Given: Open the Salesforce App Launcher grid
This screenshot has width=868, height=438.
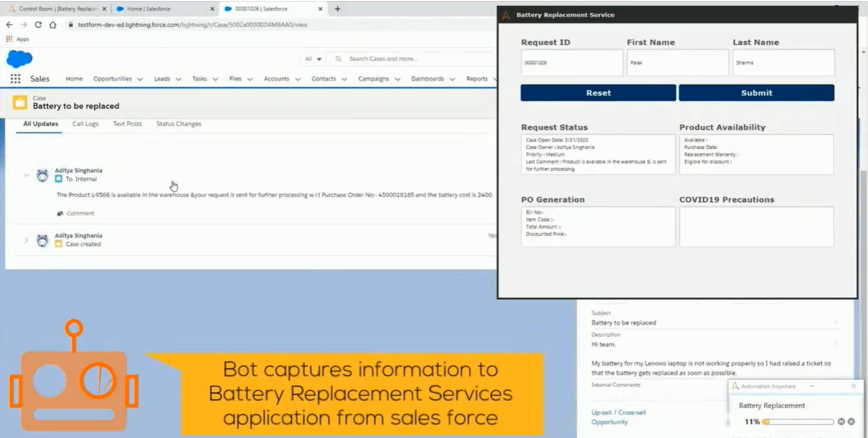Looking at the screenshot, I should pyautogui.click(x=16, y=79).
